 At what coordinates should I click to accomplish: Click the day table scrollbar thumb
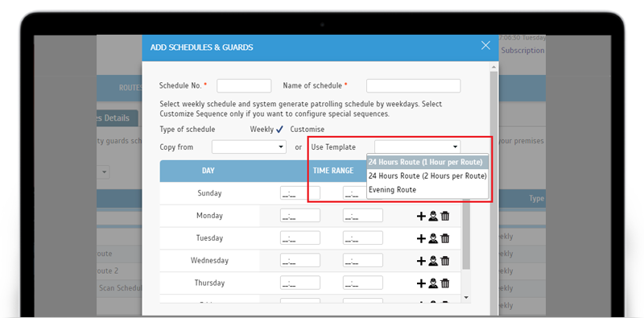(466, 234)
